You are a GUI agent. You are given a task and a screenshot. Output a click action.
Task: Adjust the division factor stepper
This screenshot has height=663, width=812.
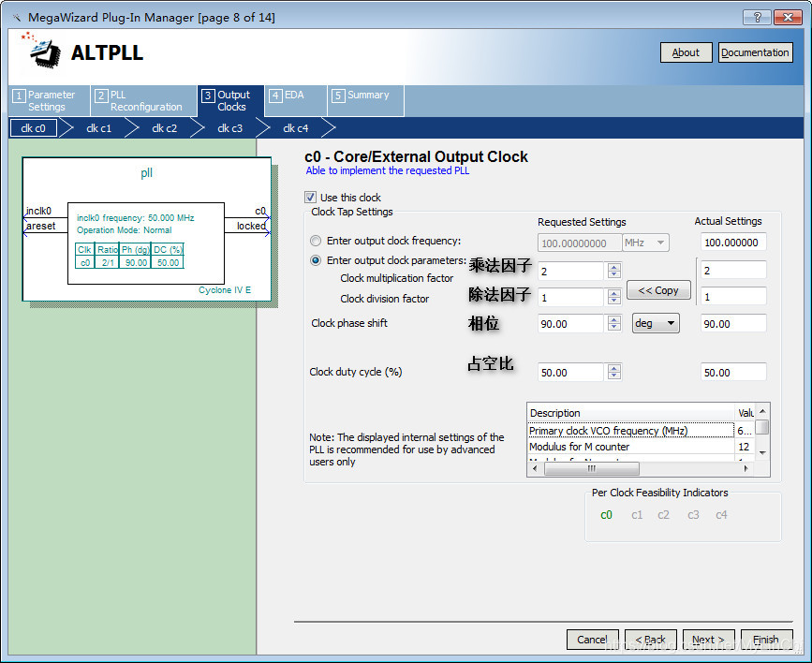coord(614,297)
